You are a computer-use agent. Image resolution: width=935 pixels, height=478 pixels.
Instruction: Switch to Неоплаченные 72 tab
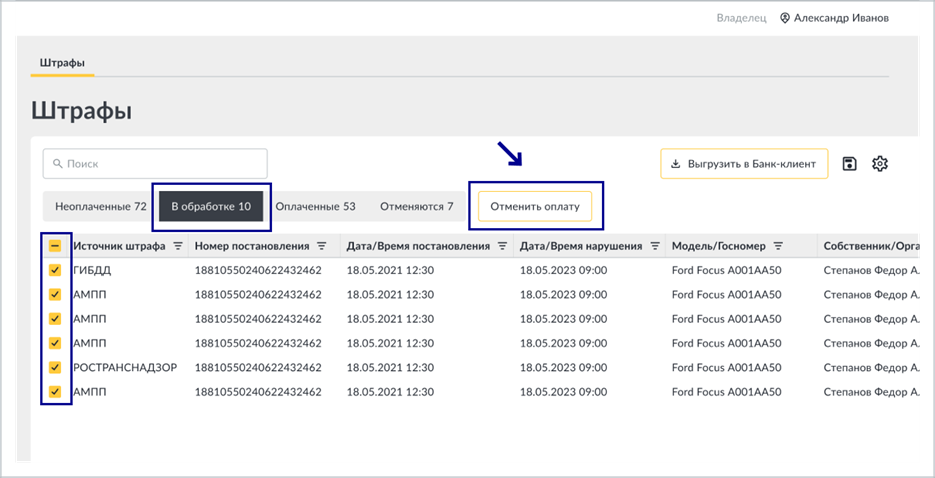101,207
